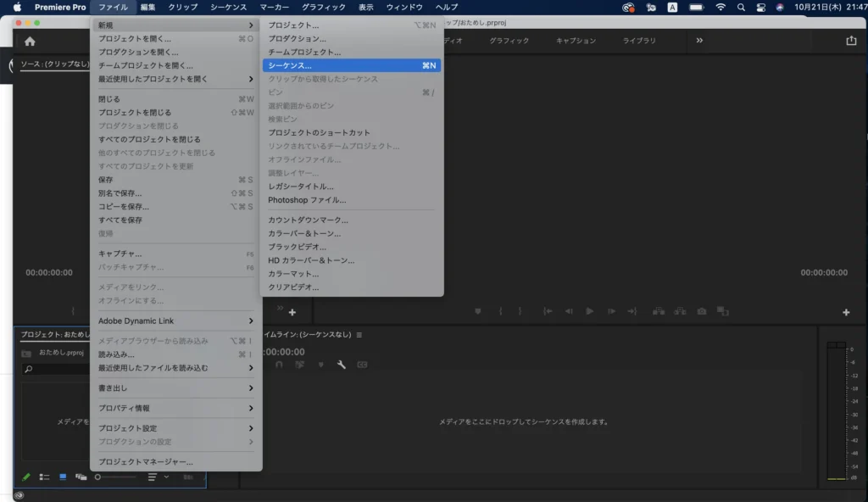Click the wrench Timeline display settings icon

tap(342, 365)
